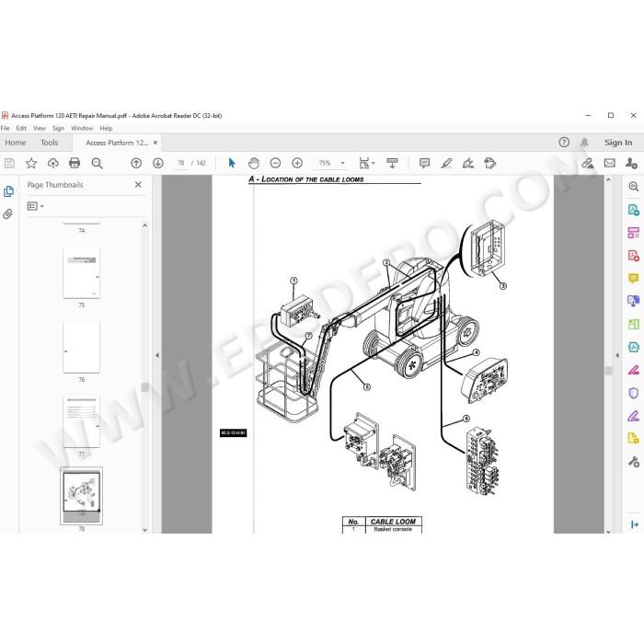Open the Sign menu
This screenshot has width=644, height=644.
click(x=58, y=128)
